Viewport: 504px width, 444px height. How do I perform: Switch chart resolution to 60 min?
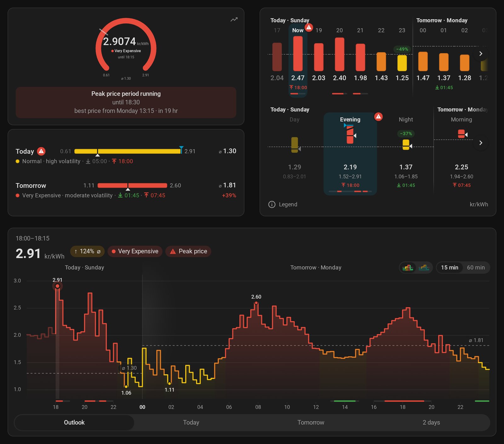click(476, 268)
